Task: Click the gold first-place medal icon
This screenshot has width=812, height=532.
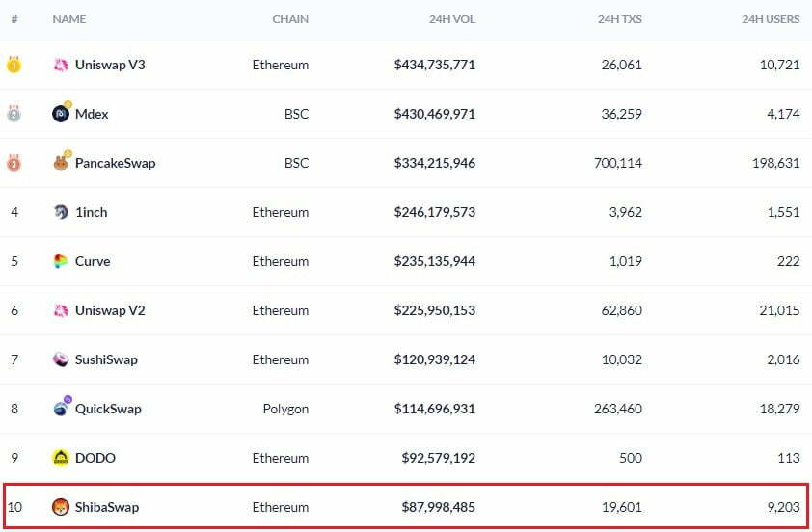Action: click(14, 66)
